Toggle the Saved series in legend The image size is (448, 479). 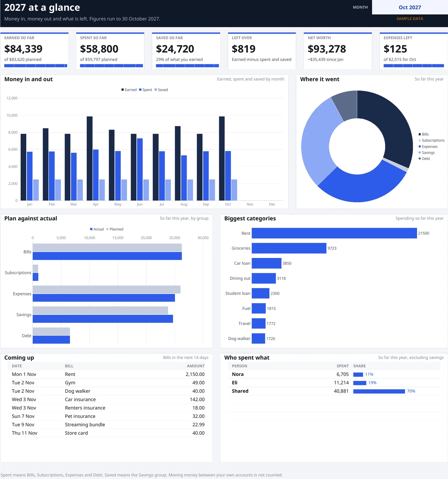pos(161,90)
